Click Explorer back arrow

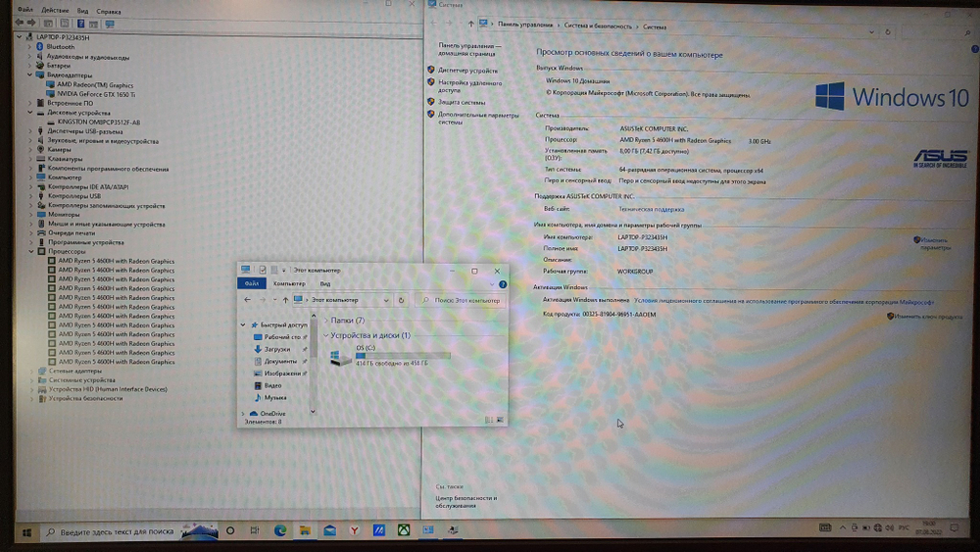(x=248, y=300)
